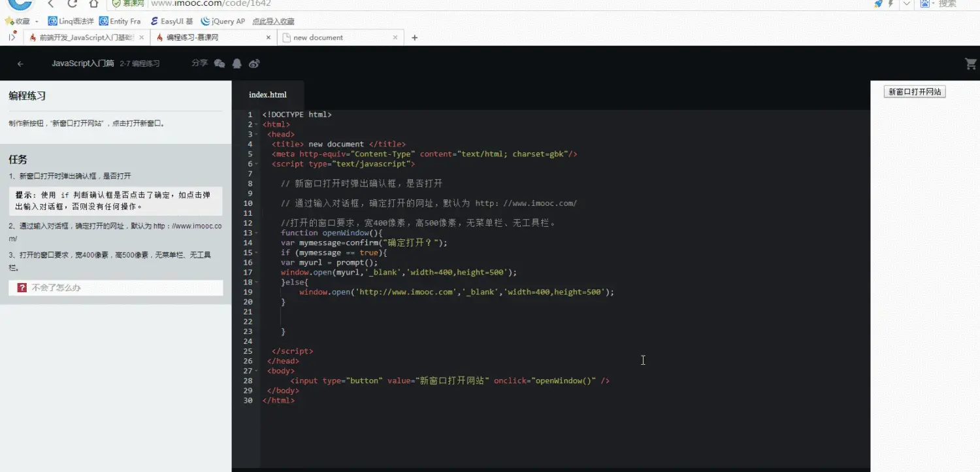This screenshot has width=980, height=472.
Task: Go back with the browser back arrow
Action: [x=52, y=4]
